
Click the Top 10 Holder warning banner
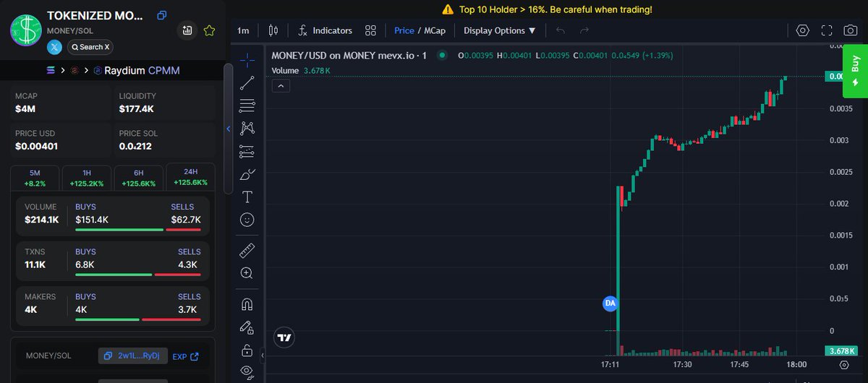pyautogui.click(x=547, y=9)
